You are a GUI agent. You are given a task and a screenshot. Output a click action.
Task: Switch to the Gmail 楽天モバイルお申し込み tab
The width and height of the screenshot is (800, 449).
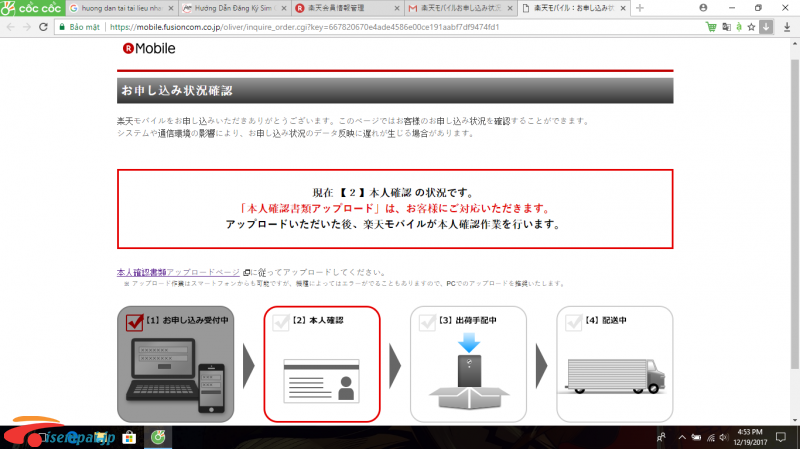click(460, 8)
